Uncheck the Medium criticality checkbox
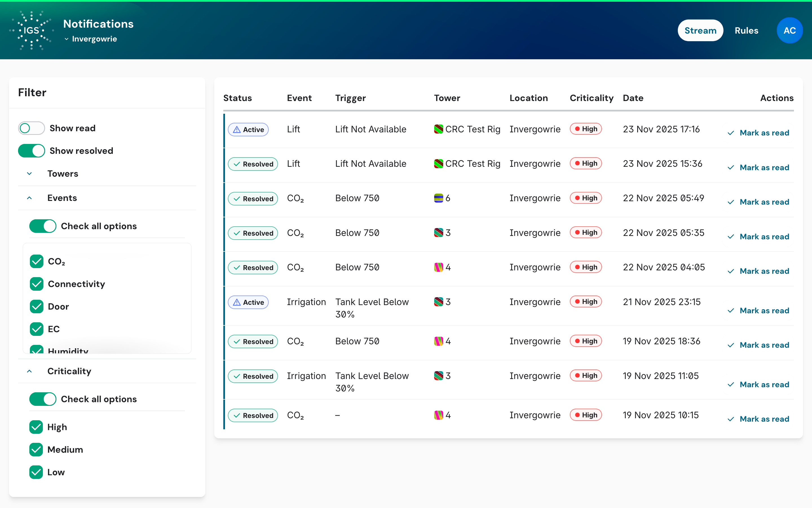This screenshot has height=508, width=812. pos(36,450)
